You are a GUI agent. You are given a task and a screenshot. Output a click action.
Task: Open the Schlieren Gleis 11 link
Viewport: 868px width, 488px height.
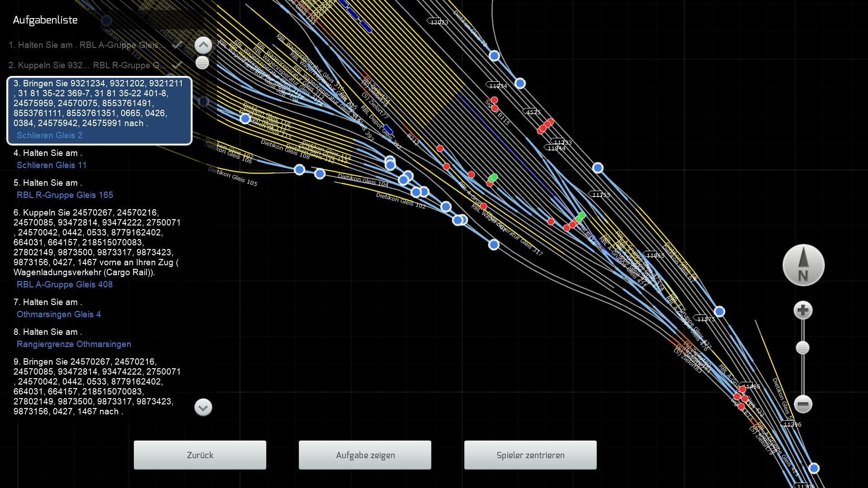(x=52, y=165)
